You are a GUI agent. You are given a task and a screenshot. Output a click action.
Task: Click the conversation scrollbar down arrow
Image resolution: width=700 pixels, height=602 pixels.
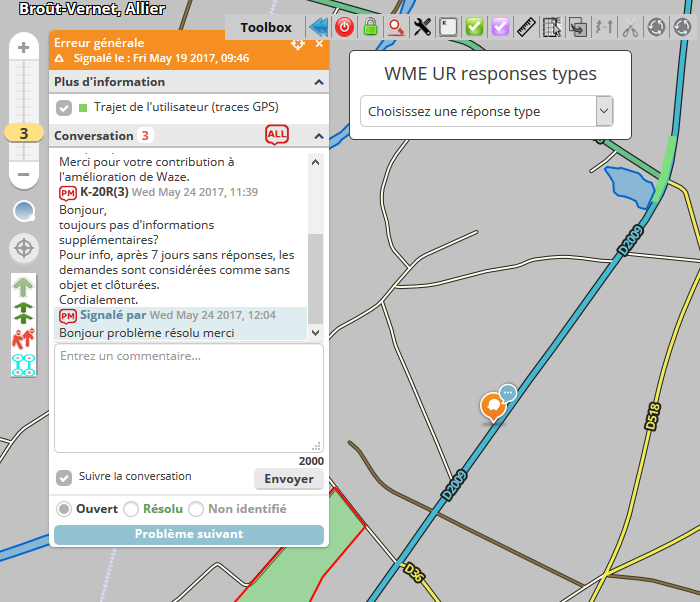315,333
